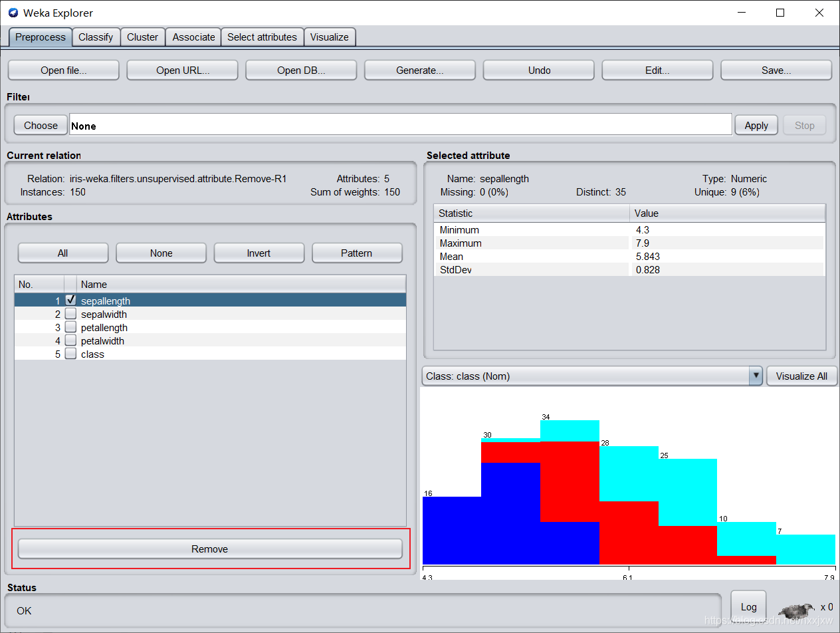Image resolution: width=840 pixels, height=633 pixels.
Task: Switch to the Visualize tab
Action: (x=330, y=37)
